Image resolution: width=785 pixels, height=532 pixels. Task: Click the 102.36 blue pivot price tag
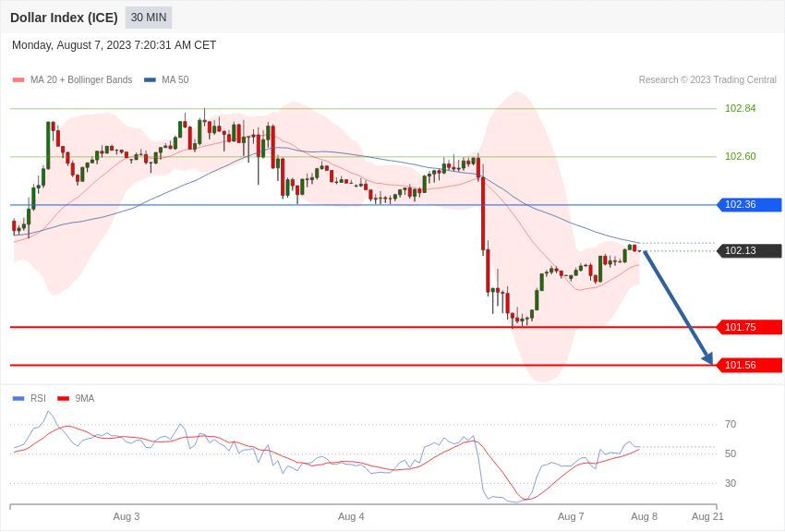pos(749,205)
